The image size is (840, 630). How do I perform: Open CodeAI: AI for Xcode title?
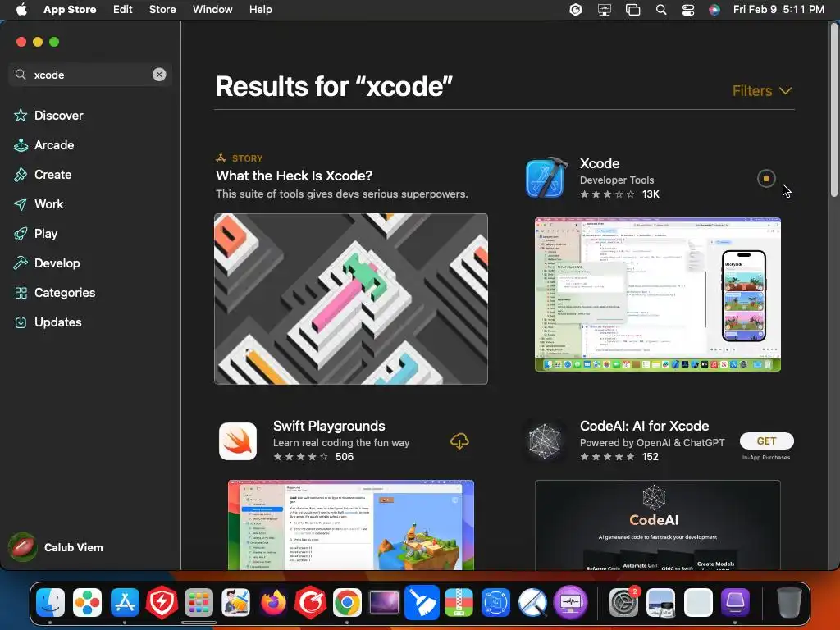644,426
